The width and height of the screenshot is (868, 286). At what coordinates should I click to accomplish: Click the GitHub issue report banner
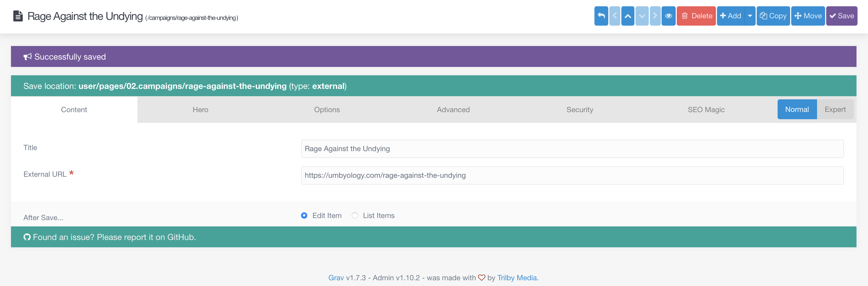click(x=433, y=237)
